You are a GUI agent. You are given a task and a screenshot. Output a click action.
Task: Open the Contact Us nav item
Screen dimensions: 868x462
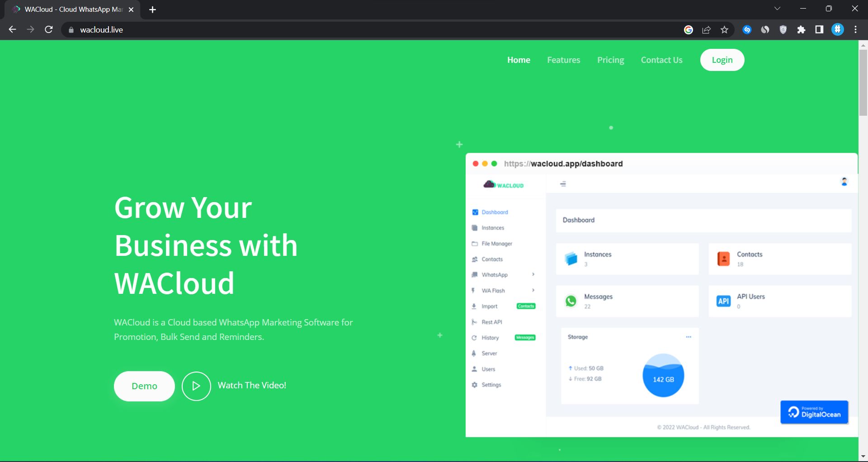(661, 60)
